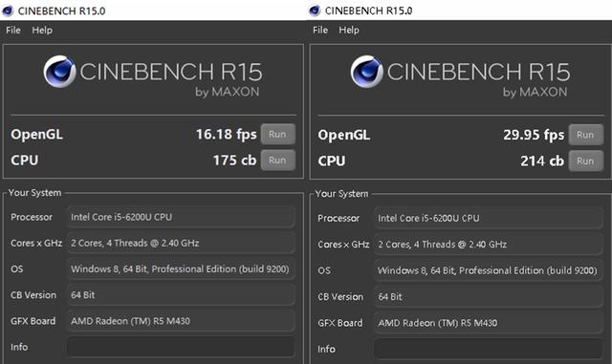612x364 pixels.
Task: Click the 'by MAXON' text in the left window
Action: (228, 92)
